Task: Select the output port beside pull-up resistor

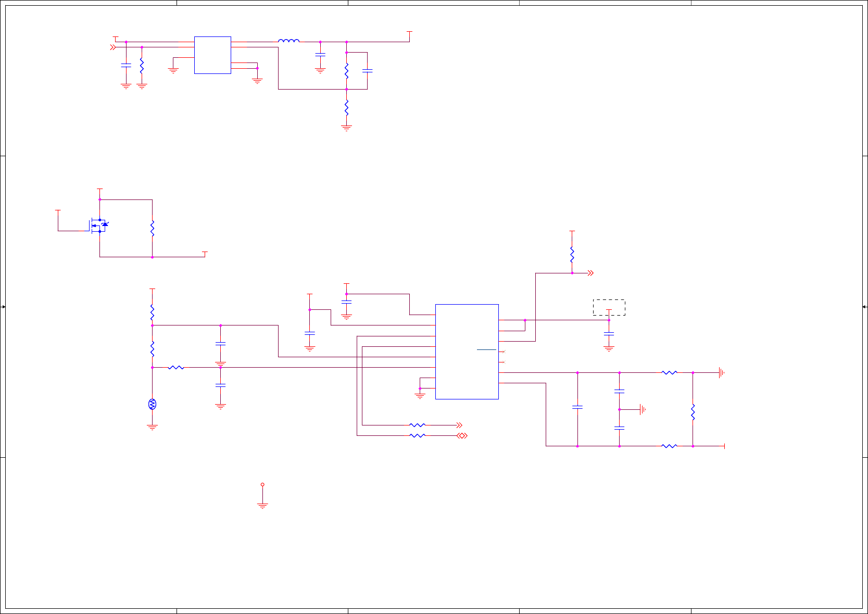Action: coord(590,273)
